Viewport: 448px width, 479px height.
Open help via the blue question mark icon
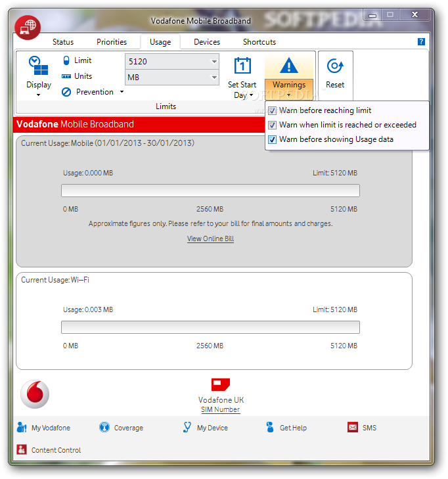point(421,41)
